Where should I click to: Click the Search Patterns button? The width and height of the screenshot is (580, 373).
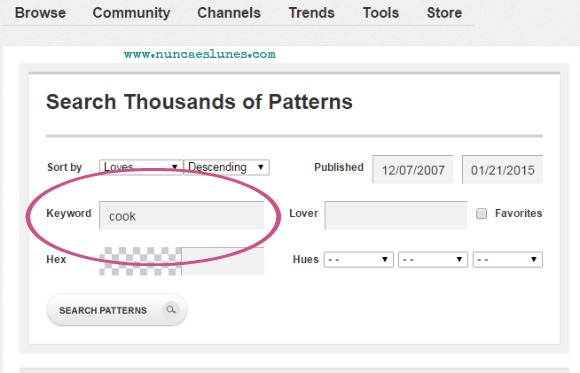(x=117, y=310)
